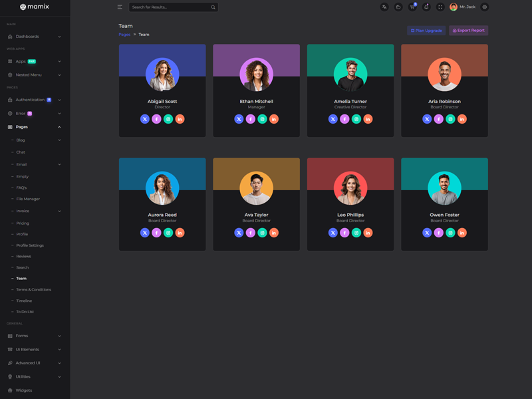Screen dimensions: 532x399
Task: Toggle the dark/light theme mode icon
Action: tap(398, 7)
